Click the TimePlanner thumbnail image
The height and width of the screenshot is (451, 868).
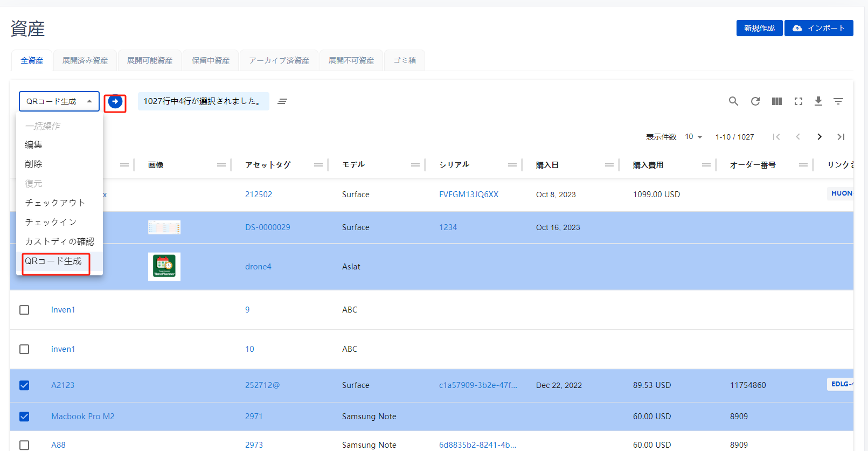164,267
